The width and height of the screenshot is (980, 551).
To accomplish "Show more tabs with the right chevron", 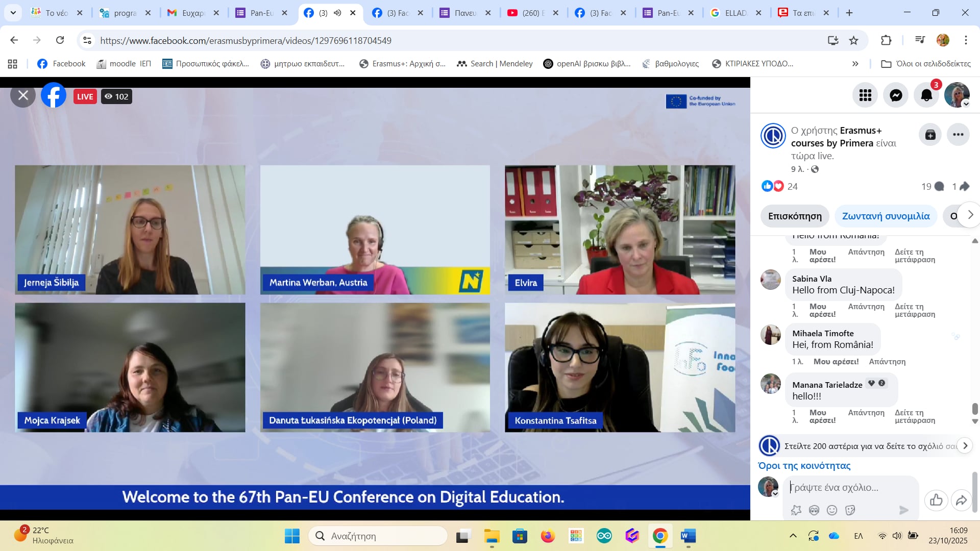I will [x=970, y=215].
